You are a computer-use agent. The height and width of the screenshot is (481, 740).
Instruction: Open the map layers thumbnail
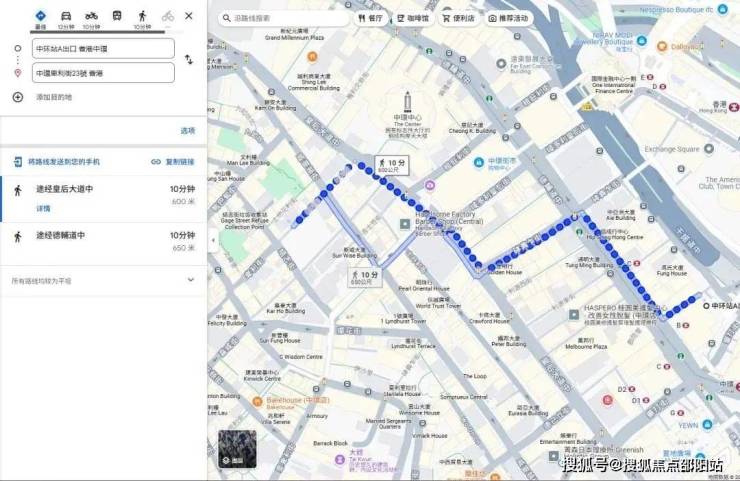[x=237, y=449]
